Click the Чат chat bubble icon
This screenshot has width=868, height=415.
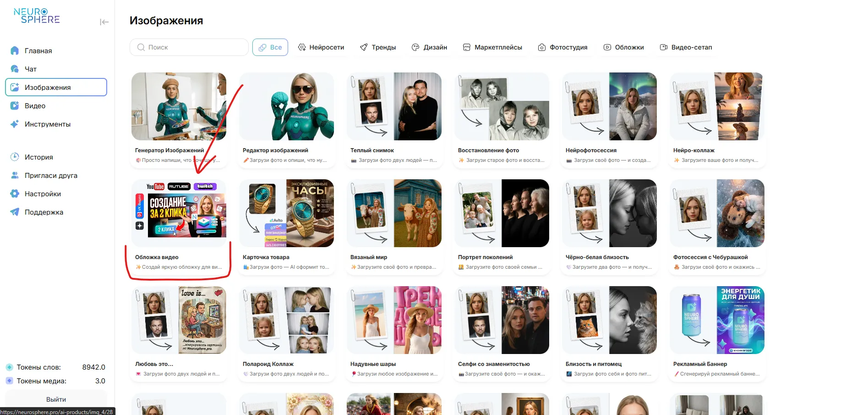[x=15, y=69]
